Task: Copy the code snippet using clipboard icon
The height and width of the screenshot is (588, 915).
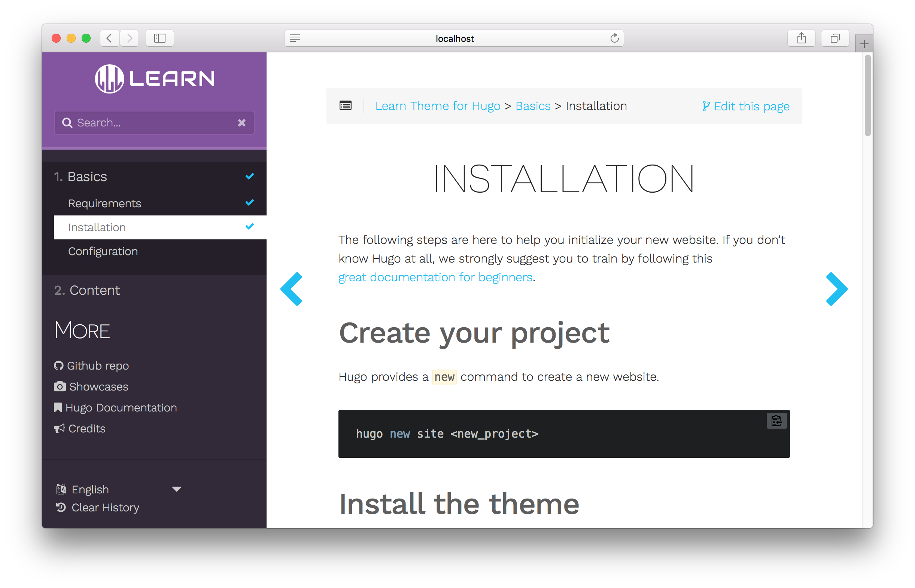Action: [x=777, y=420]
